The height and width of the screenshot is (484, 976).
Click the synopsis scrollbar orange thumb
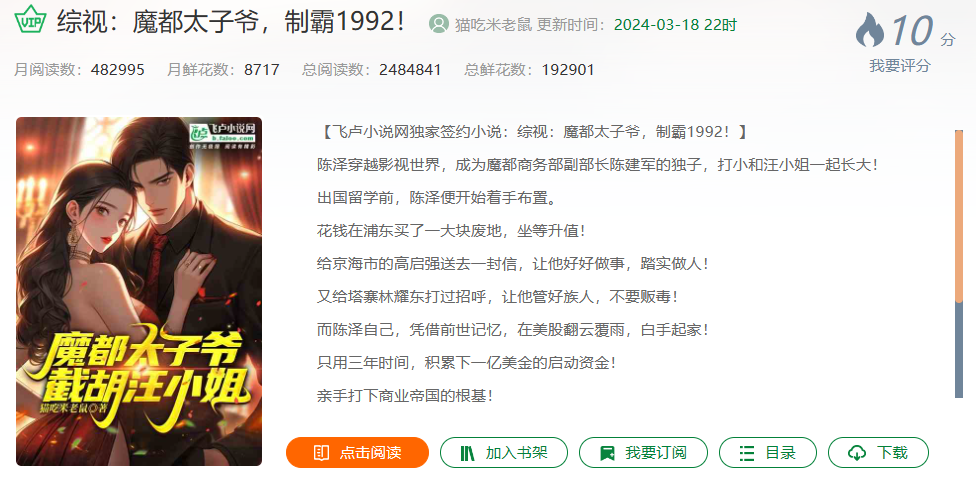[959, 216]
